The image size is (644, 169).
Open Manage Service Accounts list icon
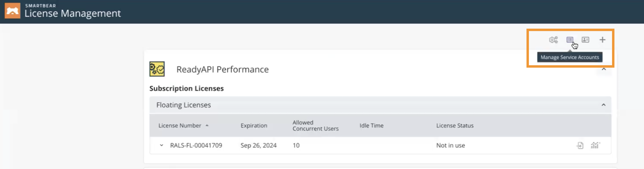point(570,40)
